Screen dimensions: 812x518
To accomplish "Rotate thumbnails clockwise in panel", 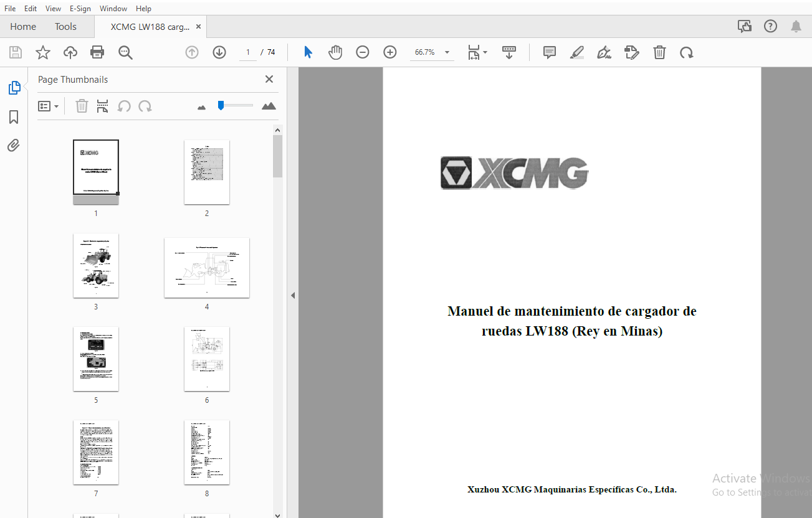I will (145, 106).
